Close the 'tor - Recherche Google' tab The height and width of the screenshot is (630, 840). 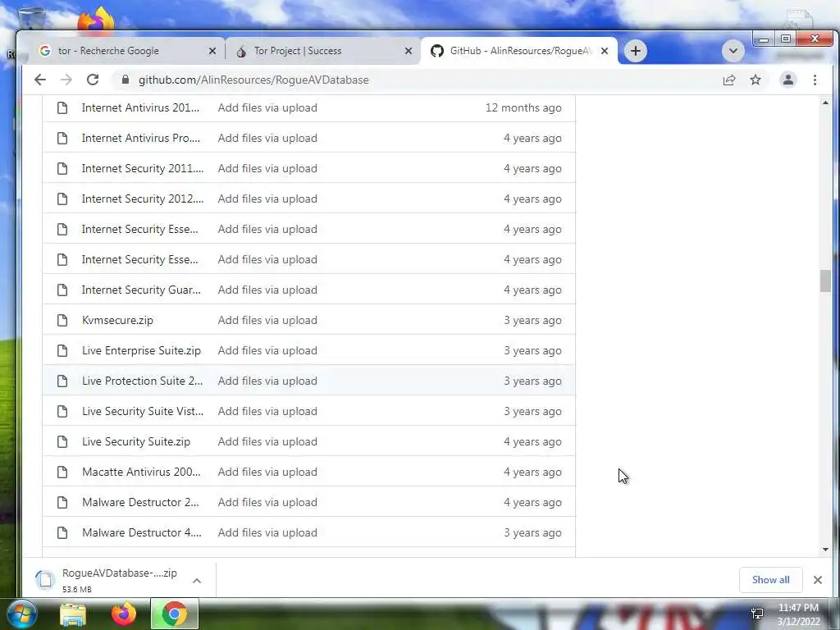point(212,51)
